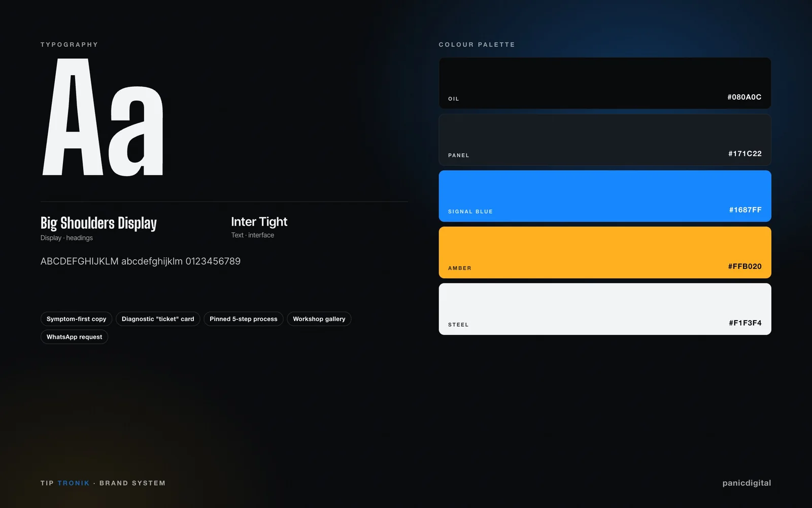Click the large Aa type specimen
Screen dimensions: 812x508
[103, 117]
